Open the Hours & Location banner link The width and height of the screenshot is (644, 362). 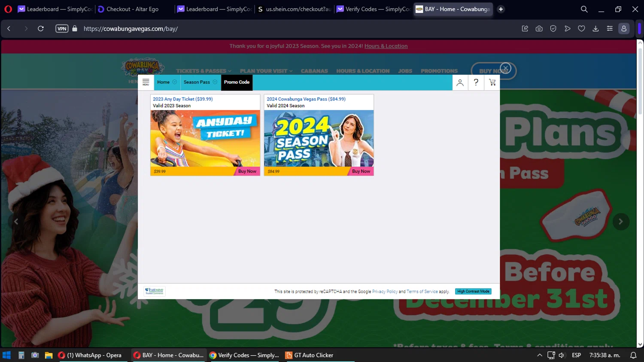click(x=386, y=46)
